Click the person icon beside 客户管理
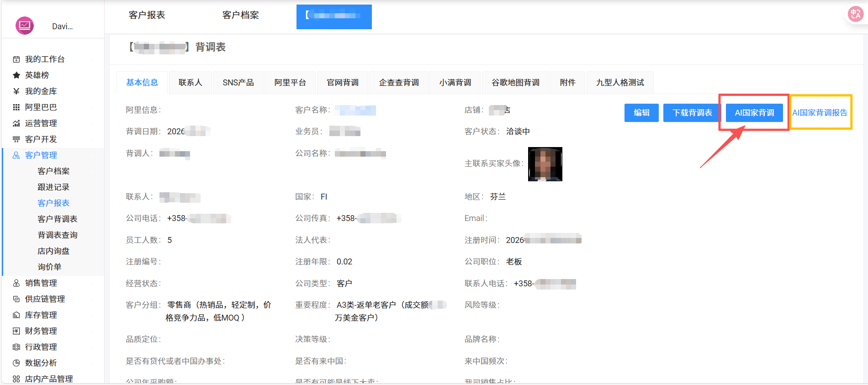The width and height of the screenshot is (868, 385). (x=16, y=155)
